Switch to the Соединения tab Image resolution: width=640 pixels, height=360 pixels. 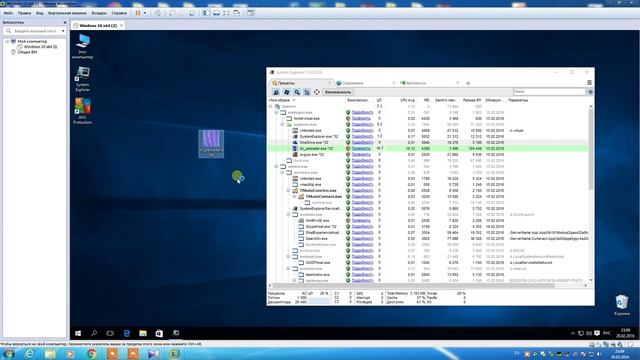point(365,83)
